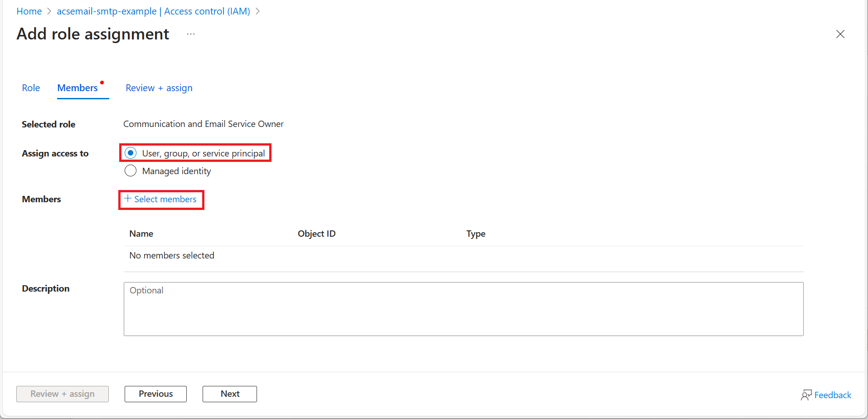The image size is (868, 419).
Task: Open the Review + assign tab
Action: tap(159, 88)
